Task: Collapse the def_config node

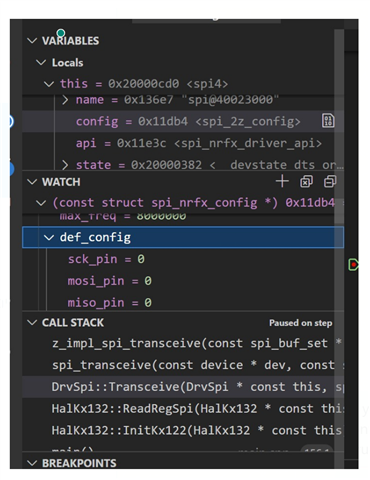Action: pos(49,238)
